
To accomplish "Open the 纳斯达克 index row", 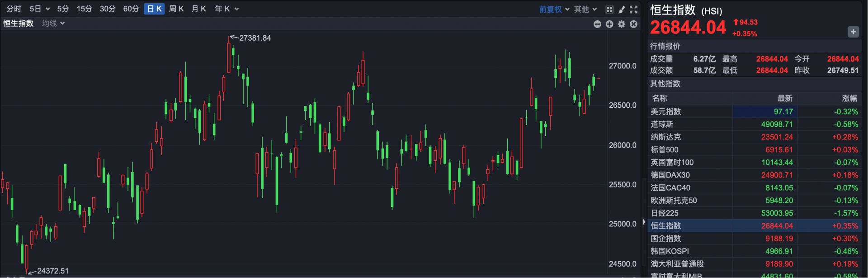I will pyautogui.click(x=755, y=137).
